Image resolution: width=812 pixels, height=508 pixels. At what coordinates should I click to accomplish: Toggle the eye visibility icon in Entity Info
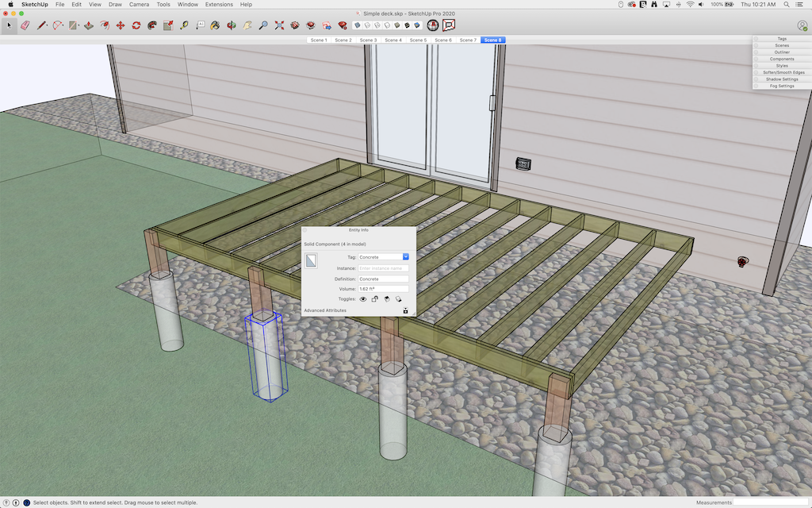pyautogui.click(x=363, y=299)
